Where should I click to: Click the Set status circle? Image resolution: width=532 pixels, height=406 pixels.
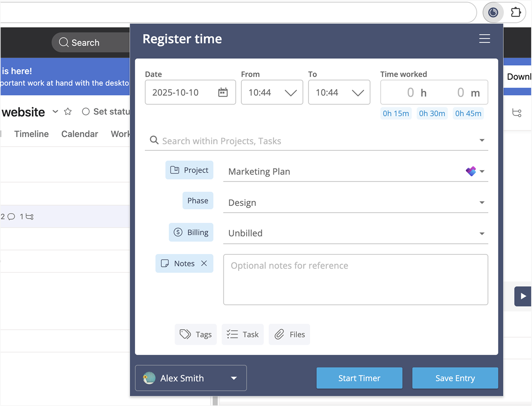coord(86,111)
